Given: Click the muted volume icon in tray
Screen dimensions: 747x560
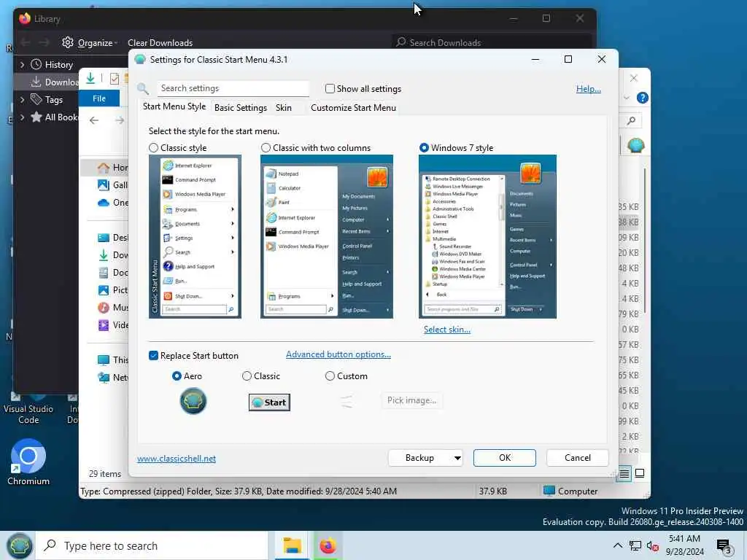Looking at the screenshot, I should [652, 545].
